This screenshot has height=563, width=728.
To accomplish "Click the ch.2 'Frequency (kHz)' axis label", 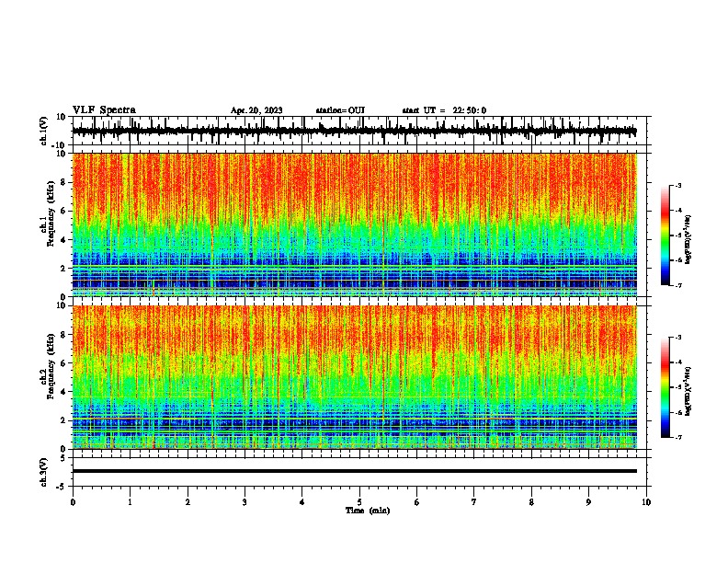I will point(51,366).
